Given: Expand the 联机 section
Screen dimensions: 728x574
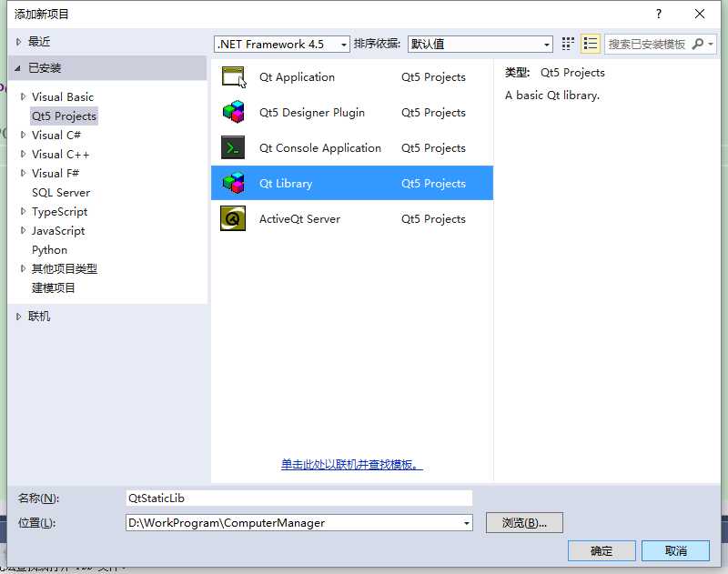Looking at the screenshot, I should 18,317.
